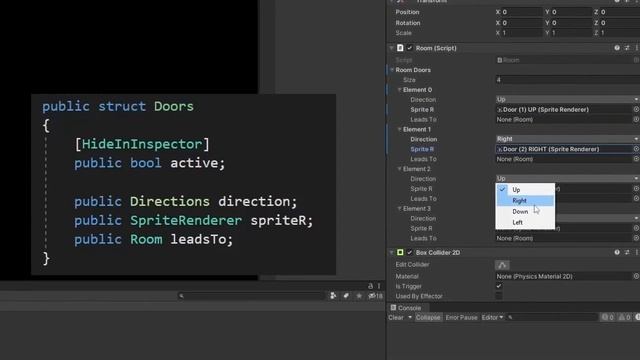Image resolution: width=640 pixels, height=360 pixels.
Task: Toggle console warning message count
Action: click(x=624, y=317)
